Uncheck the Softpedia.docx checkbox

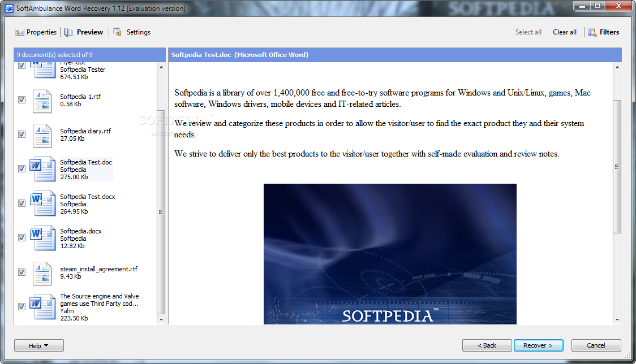tap(22, 237)
